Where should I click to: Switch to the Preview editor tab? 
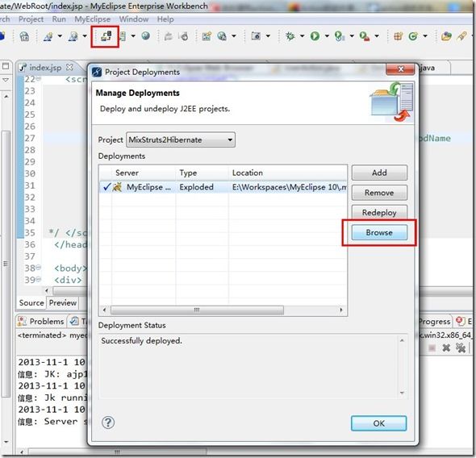63,302
